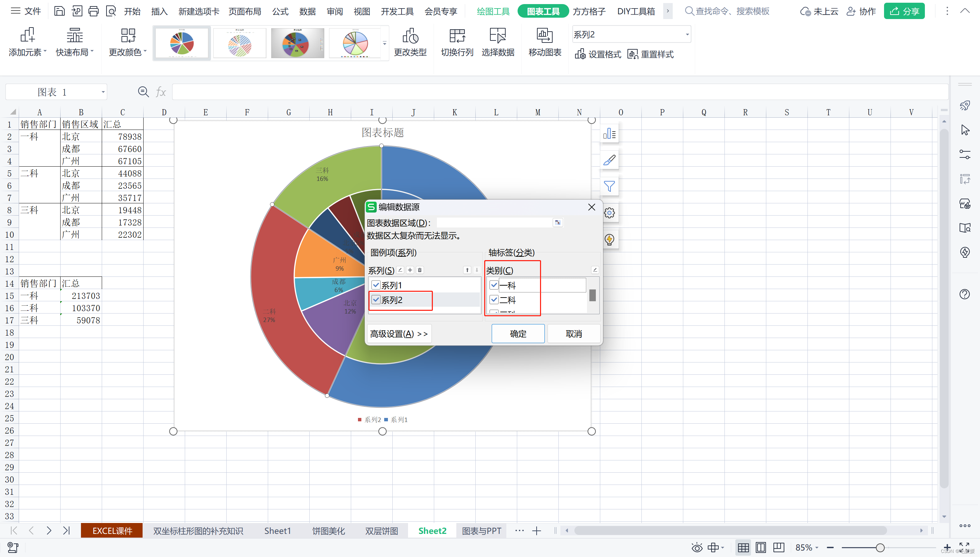Uncheck the 系列1 series checkbox
This screenshot has width=980, height=557.
[376, 285]
